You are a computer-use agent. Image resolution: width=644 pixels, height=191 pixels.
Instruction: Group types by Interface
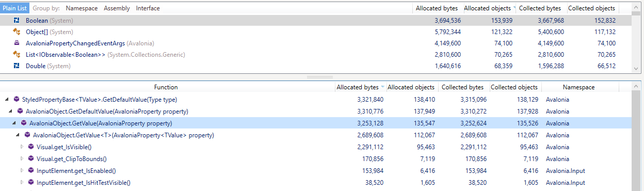point(148,8)
